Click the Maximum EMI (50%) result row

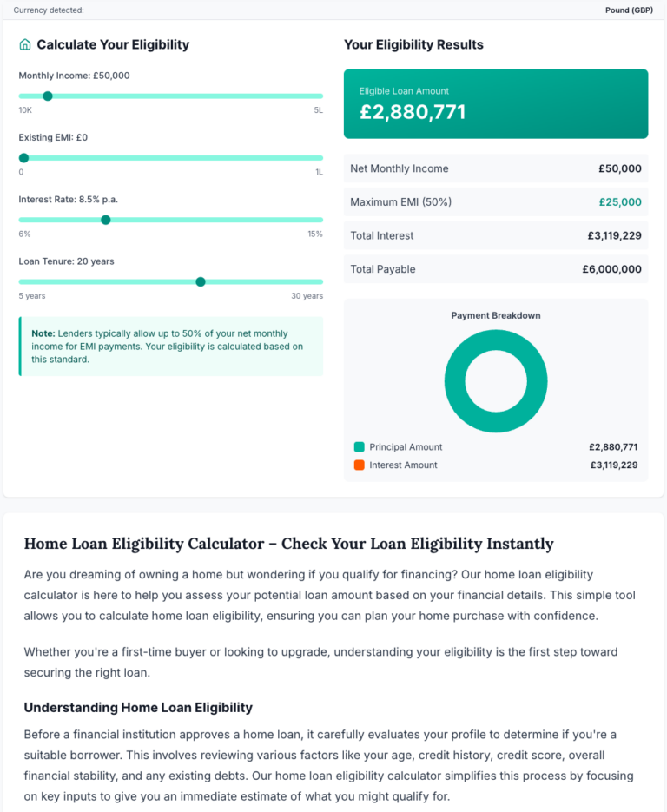pyautogui.click(x=496, y=202)
